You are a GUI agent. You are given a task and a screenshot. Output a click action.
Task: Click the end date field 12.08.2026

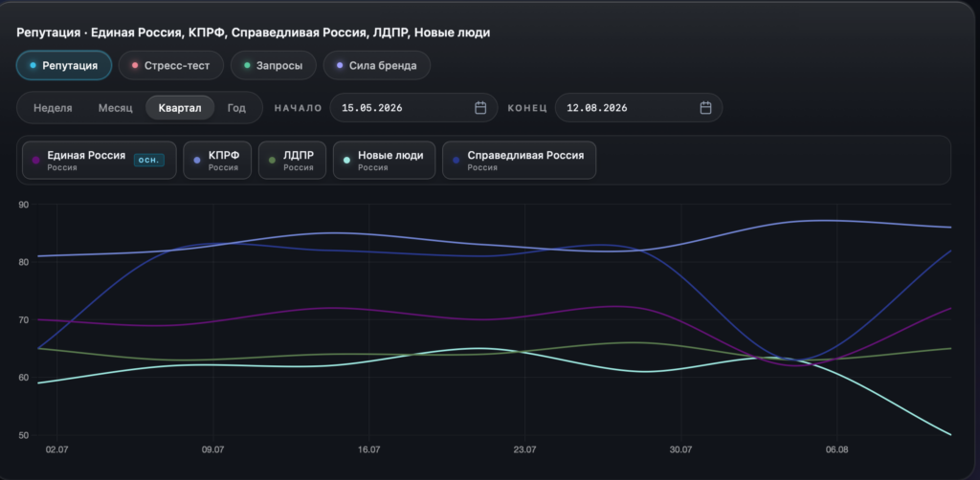638,108
